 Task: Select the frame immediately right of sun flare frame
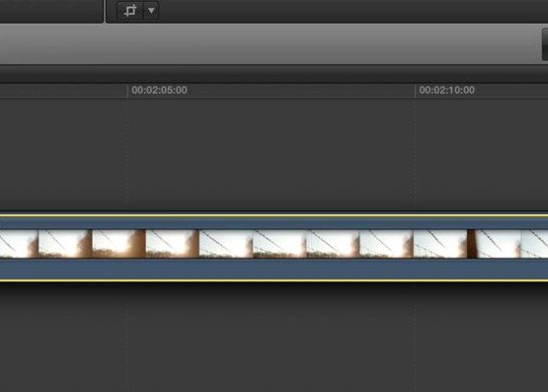[172, 244]
